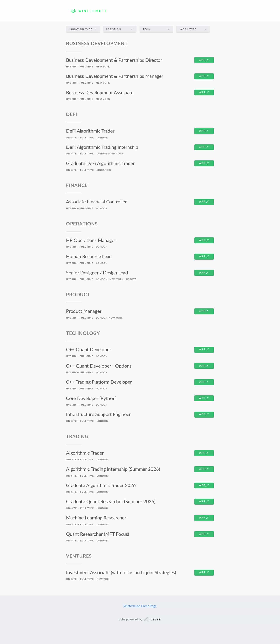View Quant Researcher (MFT Focus) job
The image size is (280, 644).
tap(97, 534)
